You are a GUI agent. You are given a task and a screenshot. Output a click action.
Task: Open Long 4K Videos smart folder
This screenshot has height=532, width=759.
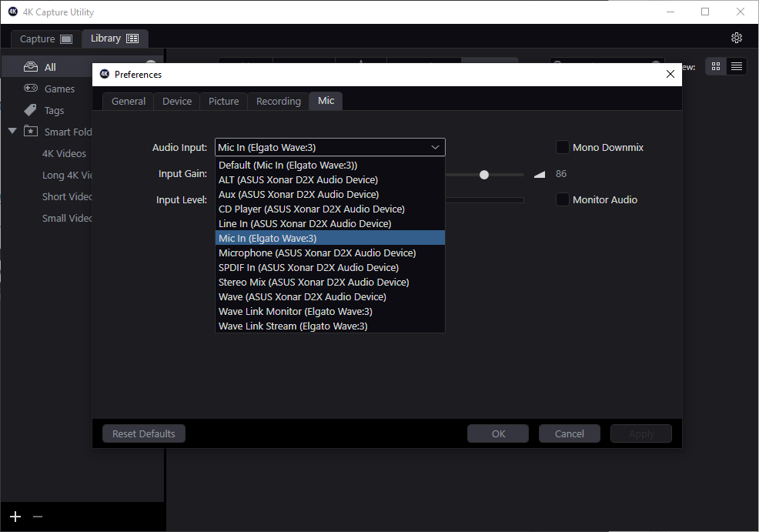(x=67, y=175)
